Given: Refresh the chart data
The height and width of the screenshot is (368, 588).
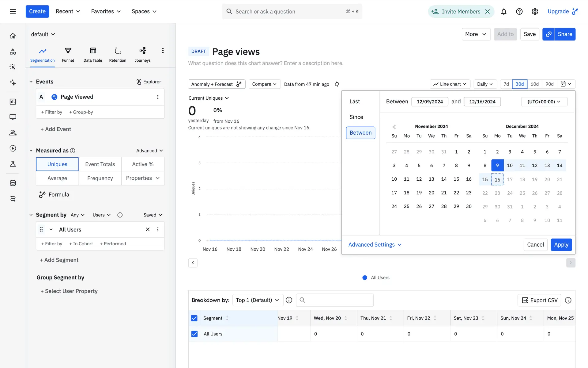Looking at the screenshot, I should (337, 84).
